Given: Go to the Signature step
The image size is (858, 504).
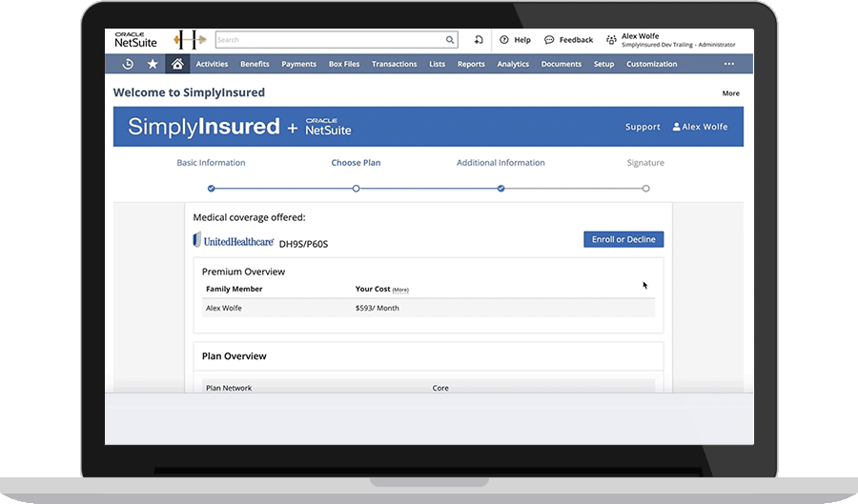Looking at the screenshot, I should coord(645,163).
